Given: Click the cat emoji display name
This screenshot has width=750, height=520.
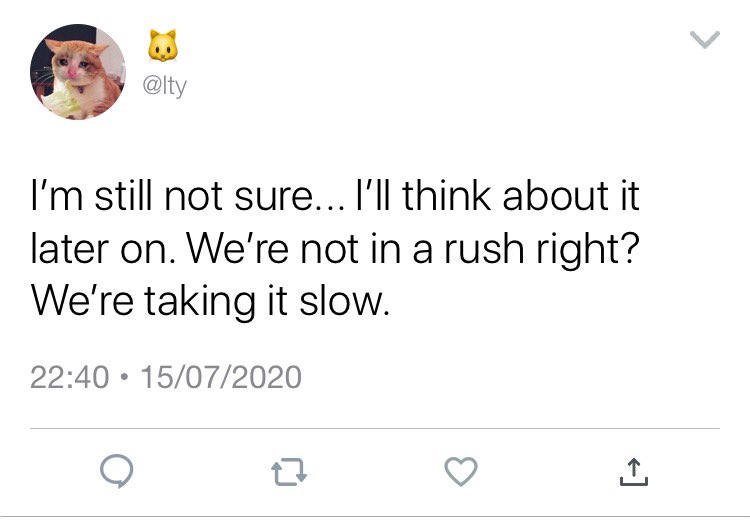Looking at the screenshot, I should tap(163, 45).
